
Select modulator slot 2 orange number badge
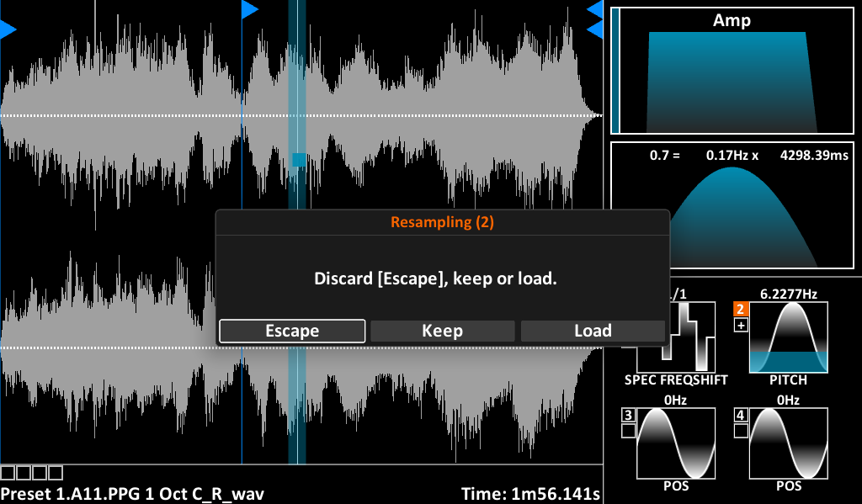click(741, 309)
